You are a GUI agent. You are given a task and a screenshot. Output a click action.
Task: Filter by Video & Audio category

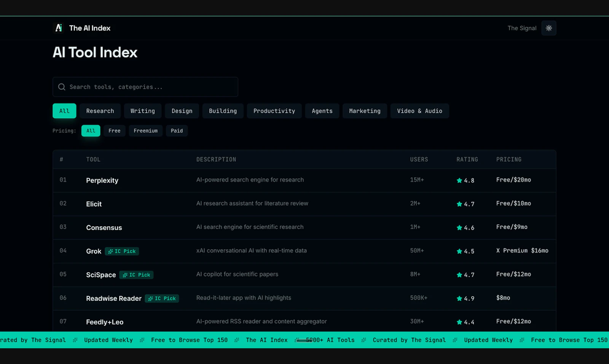[x=419, y=111]
